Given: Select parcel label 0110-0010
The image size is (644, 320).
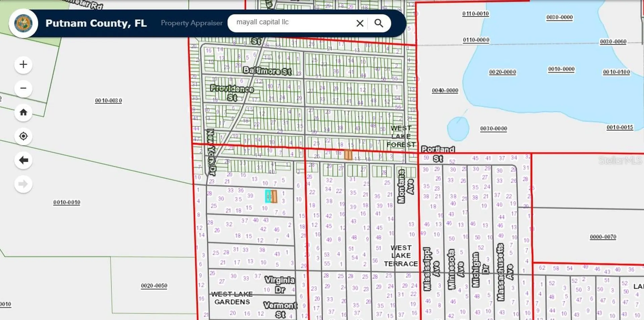Looking at the screenshot, I should click(x=476, y=14).
